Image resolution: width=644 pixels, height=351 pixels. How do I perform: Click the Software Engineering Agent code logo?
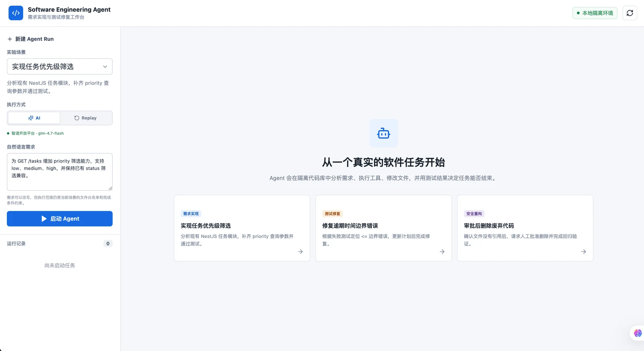(x=16, y=13)
